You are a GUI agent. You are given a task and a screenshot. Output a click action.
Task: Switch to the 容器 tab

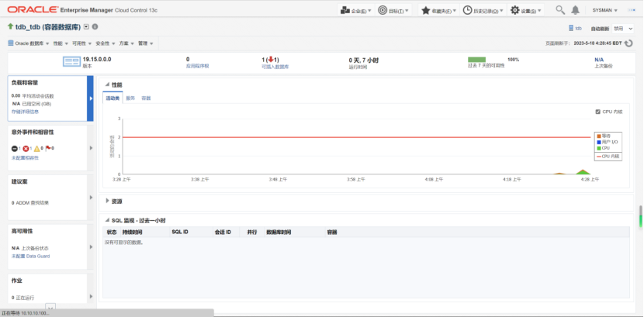pos(146,98)
